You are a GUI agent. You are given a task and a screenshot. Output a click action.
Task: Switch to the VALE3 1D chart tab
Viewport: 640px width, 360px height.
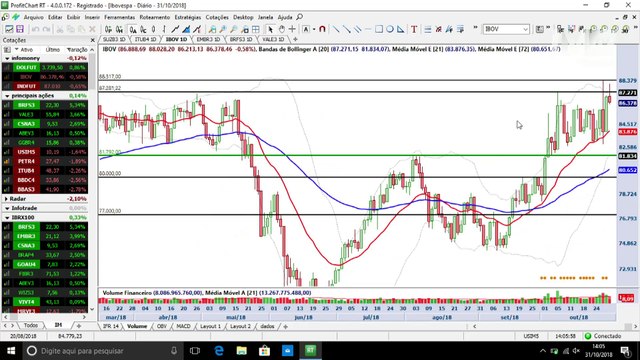[273, 39]
